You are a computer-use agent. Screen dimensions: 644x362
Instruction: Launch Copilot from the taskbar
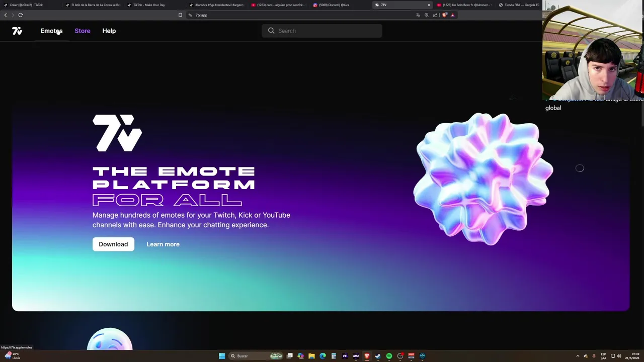coord(300,356)
